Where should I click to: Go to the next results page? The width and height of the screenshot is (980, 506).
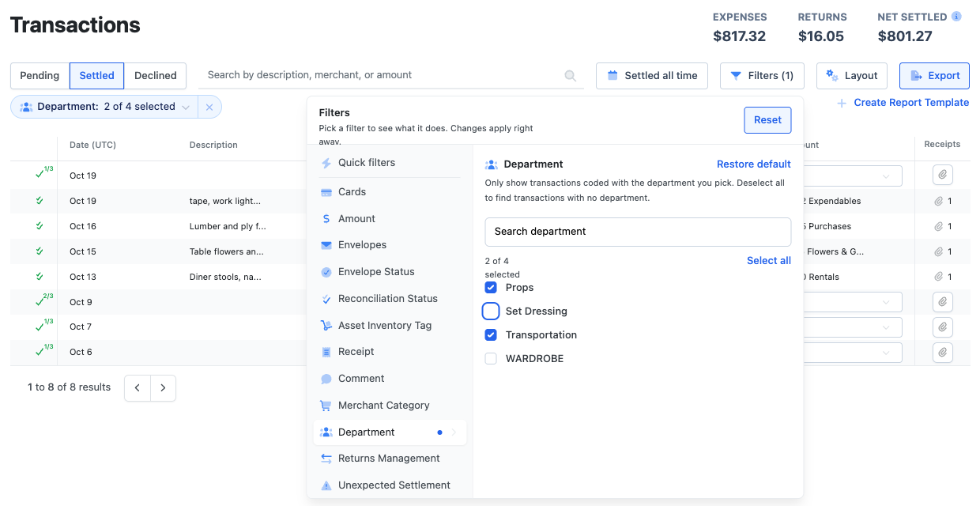point(163,388)
